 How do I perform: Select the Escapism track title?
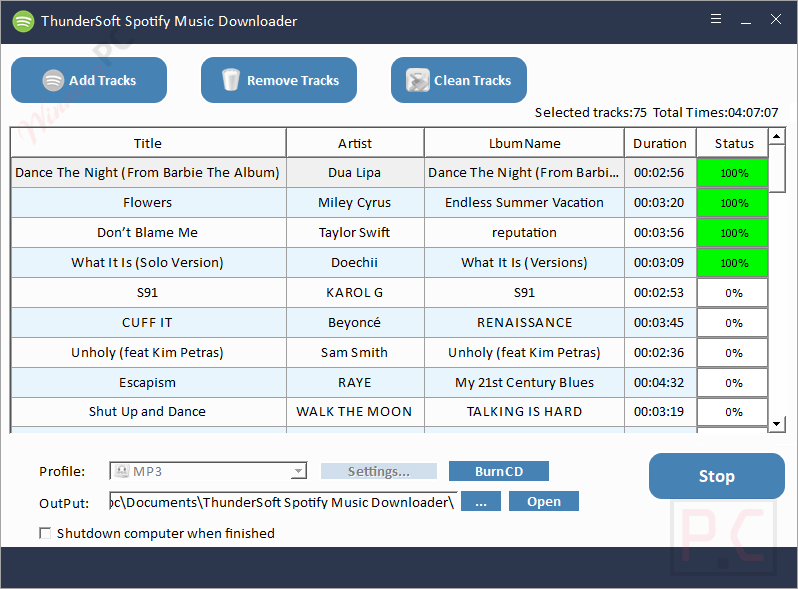148,383
